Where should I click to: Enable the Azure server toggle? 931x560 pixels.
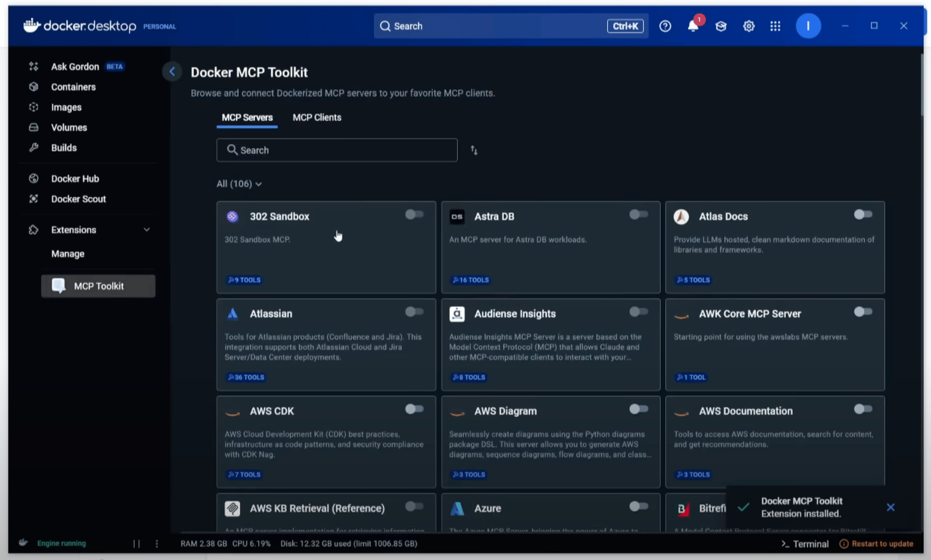(639, 507)
